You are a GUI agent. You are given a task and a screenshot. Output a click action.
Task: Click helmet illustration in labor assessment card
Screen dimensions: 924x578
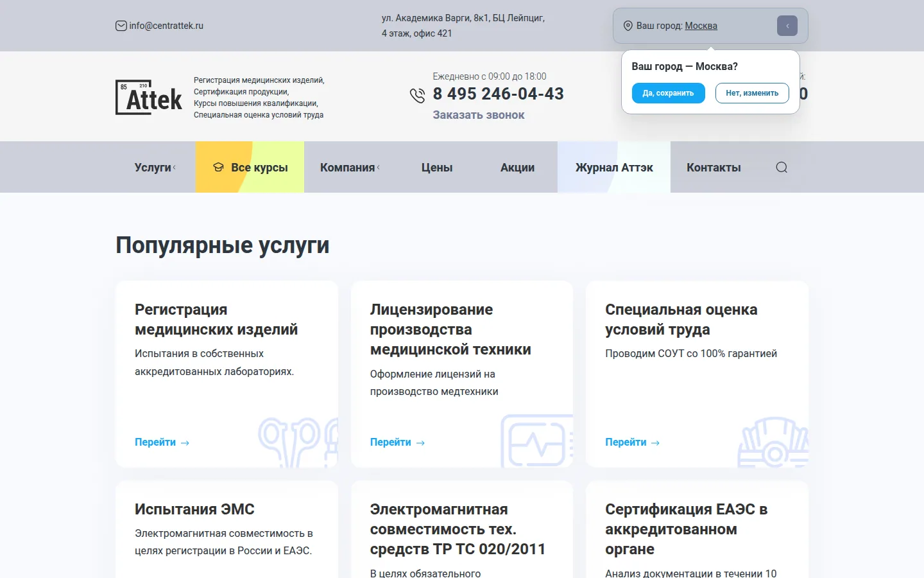point(773,442)
